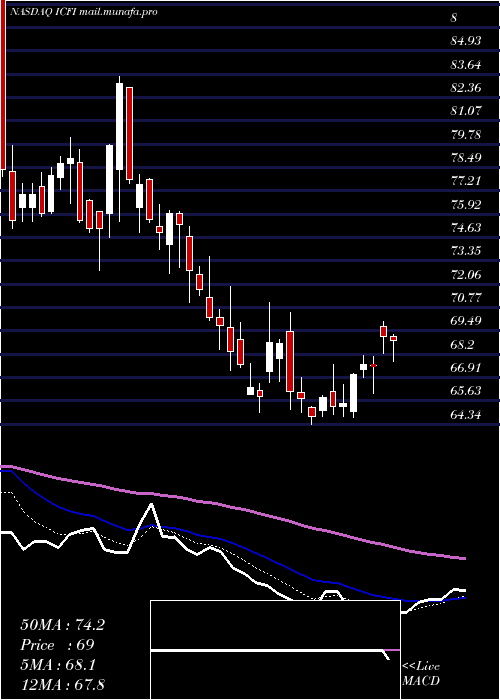Click the 83.64 price axis label
The image size is (500, 700).
click(466, 65)
